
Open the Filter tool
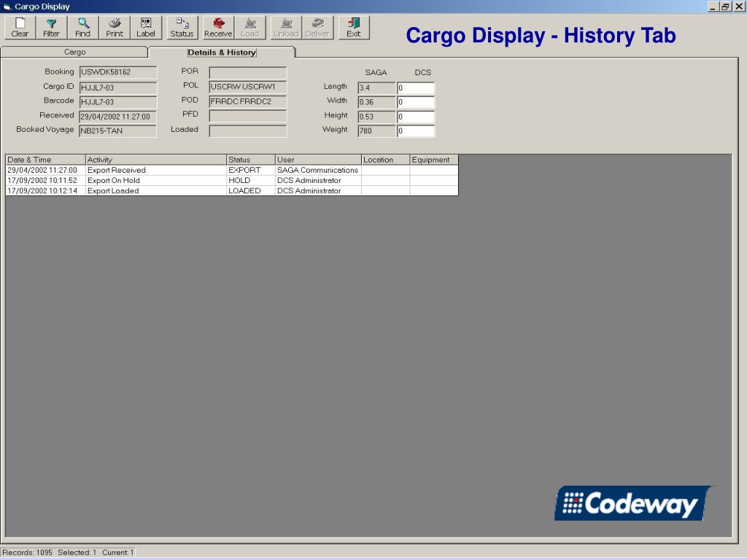[52, 28]
